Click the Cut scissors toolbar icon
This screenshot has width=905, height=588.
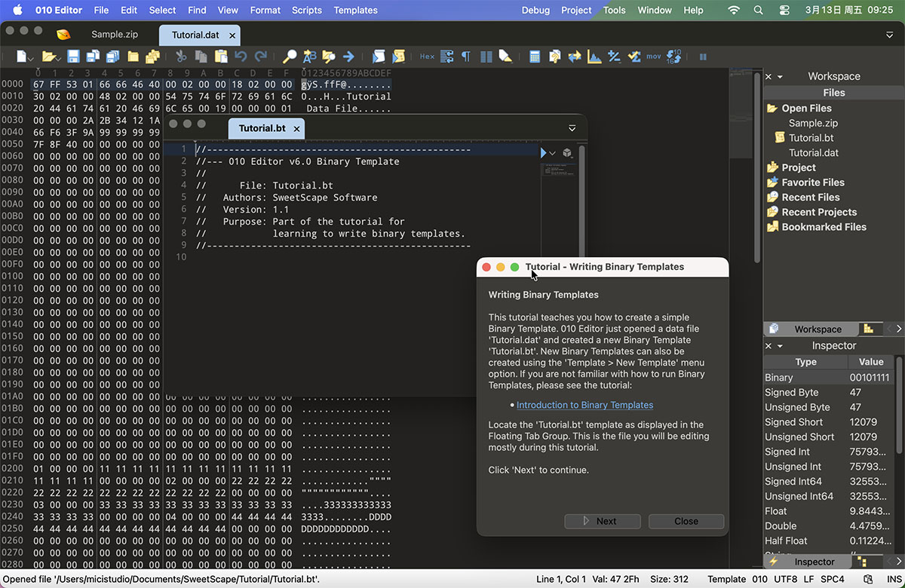[x=181, y=57]
